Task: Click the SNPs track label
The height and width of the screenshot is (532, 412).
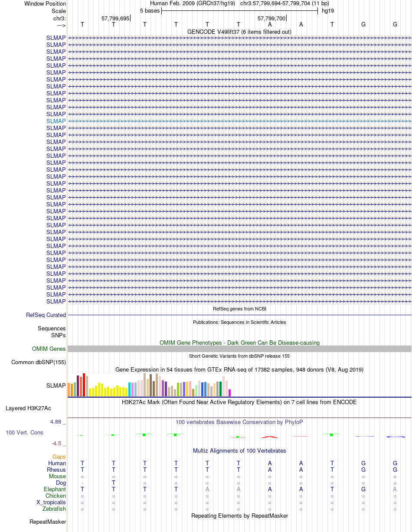Action: coord(59,335)
